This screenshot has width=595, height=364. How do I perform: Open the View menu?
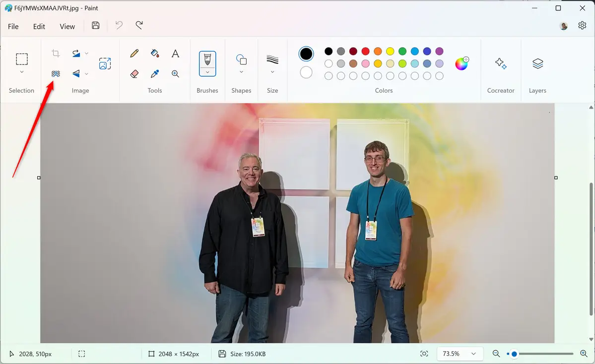(67, 26)
